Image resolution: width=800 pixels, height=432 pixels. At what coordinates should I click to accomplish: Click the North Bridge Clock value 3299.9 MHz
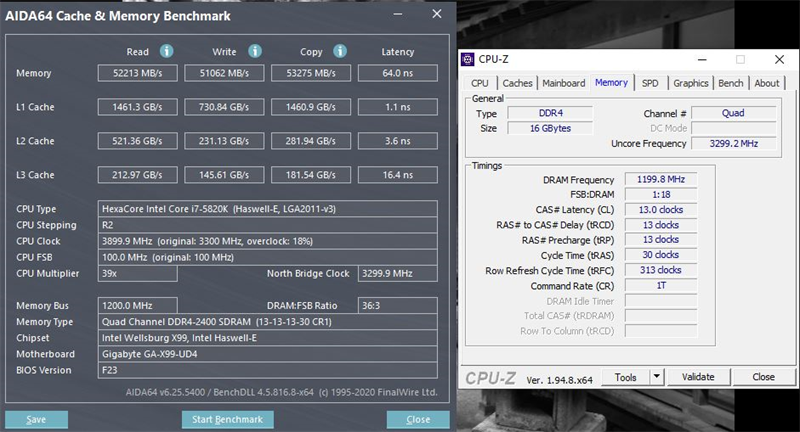(x=397, y=273)
